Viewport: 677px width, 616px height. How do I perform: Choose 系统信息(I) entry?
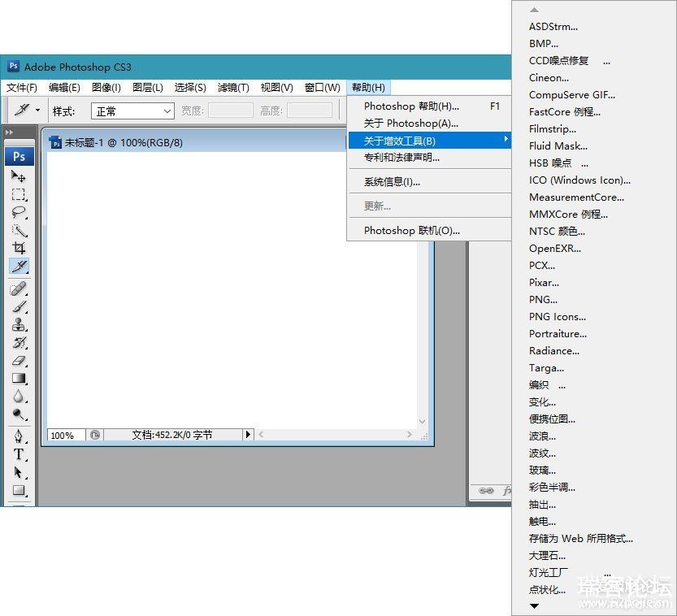pos(429,182)
